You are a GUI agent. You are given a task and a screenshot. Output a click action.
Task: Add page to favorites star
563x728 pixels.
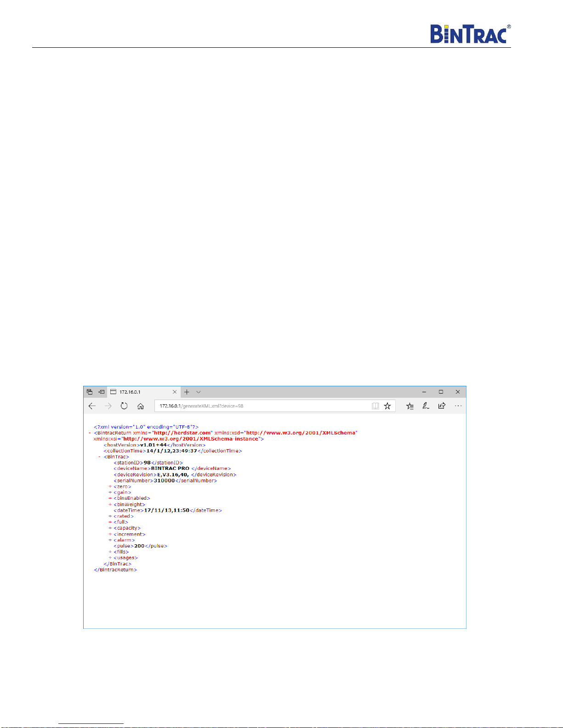(387, 406)
